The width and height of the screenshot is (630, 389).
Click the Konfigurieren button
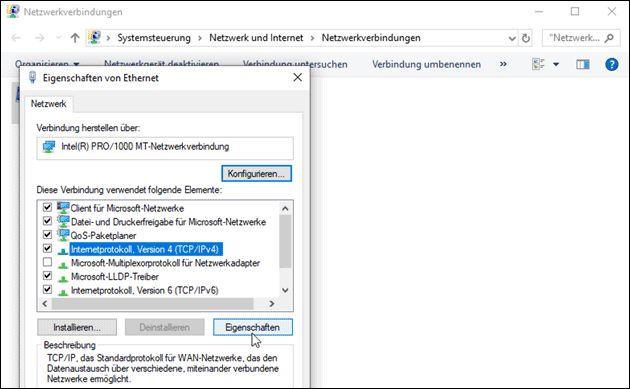(x=256, y=174)
